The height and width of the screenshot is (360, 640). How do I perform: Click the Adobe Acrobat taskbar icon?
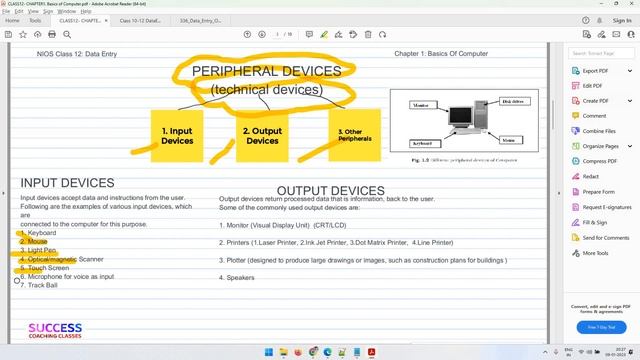click(x=371, y=352)
